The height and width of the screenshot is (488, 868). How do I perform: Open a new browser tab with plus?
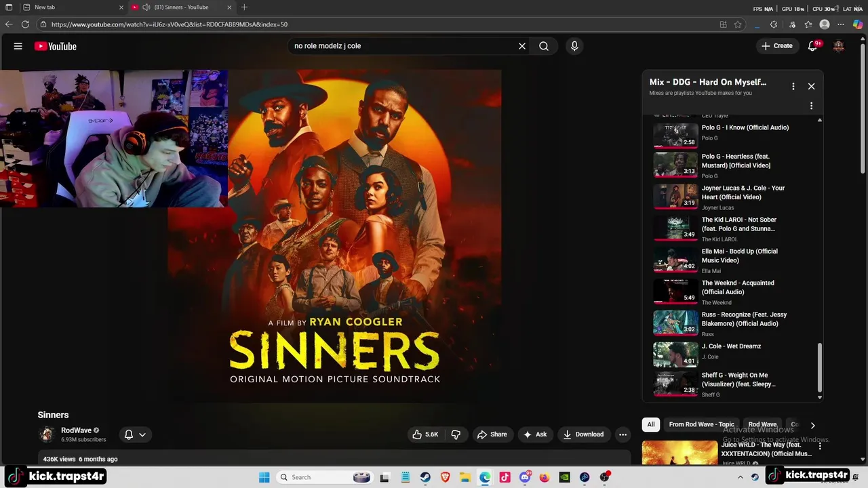[244, 7]
